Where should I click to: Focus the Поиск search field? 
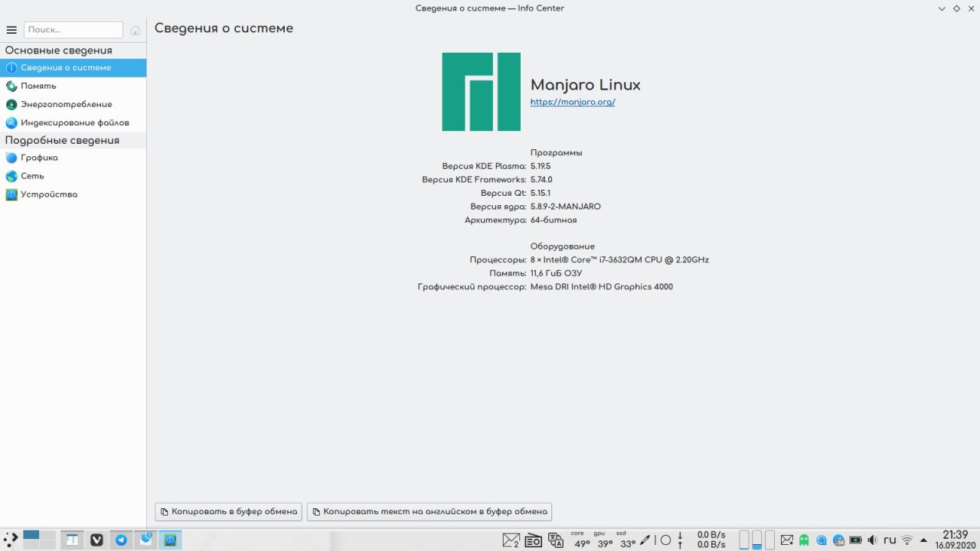pyautogui.click(x=73, y=30)
